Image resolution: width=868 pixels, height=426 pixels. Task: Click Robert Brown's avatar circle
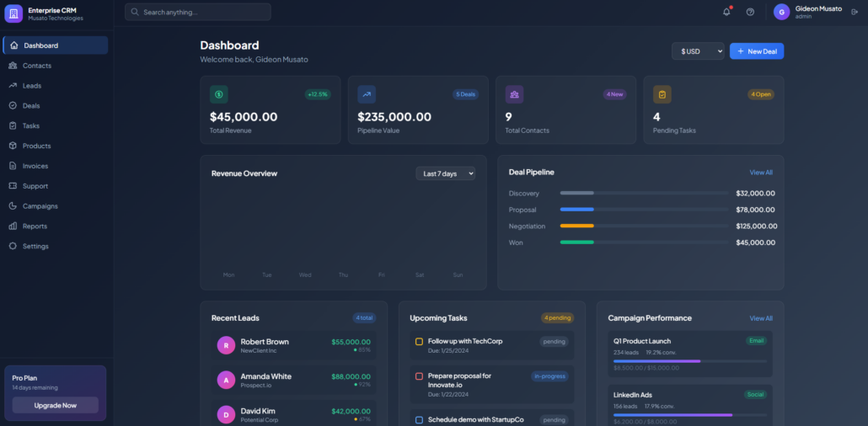tap(226, 345)
